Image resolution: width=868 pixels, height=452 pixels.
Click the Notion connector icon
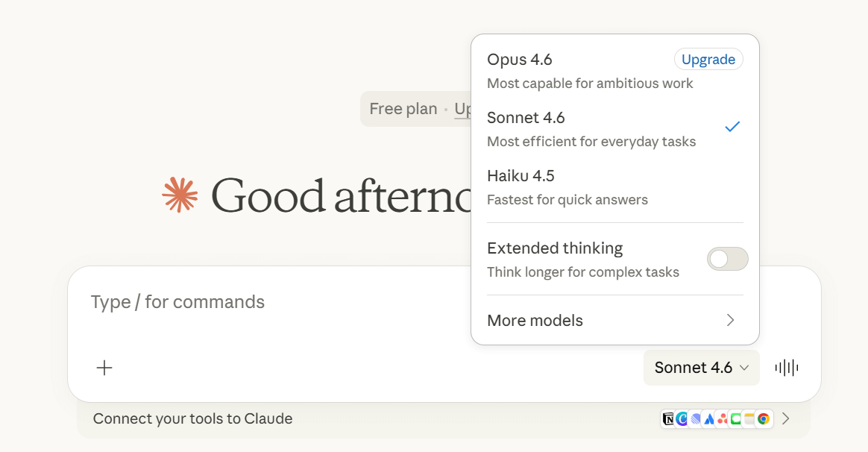tap(668, 419)
